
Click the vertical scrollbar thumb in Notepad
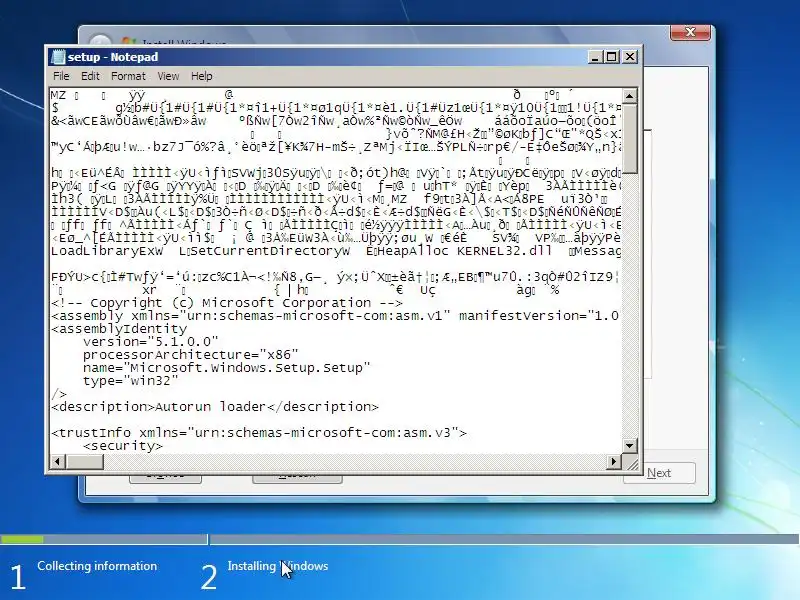pyautogui.click(x=630, y=139)
